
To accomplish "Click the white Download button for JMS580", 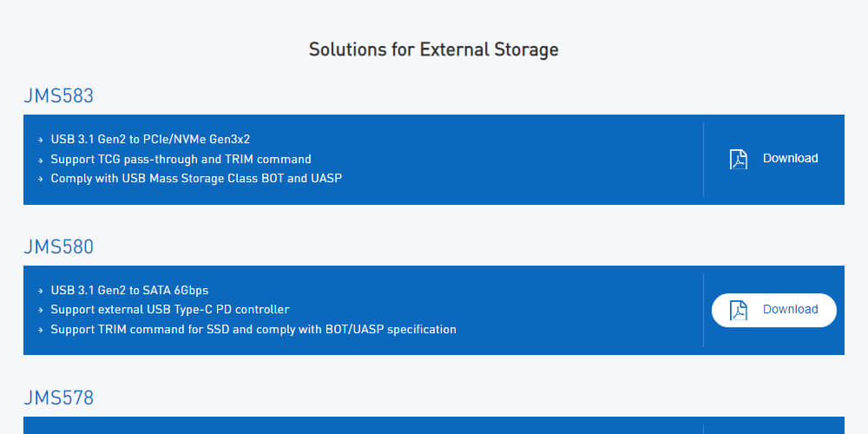I will 774,310.
